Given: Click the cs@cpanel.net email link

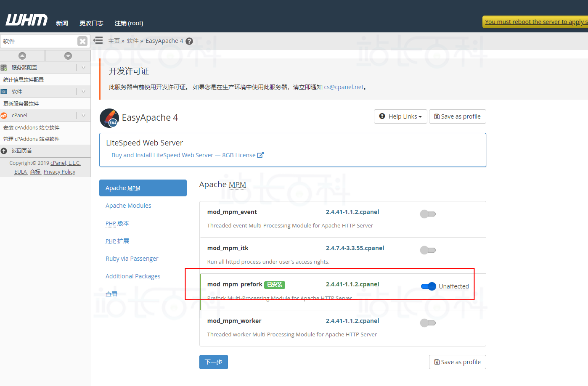Looking at the screenshot, I should (344, 87).
